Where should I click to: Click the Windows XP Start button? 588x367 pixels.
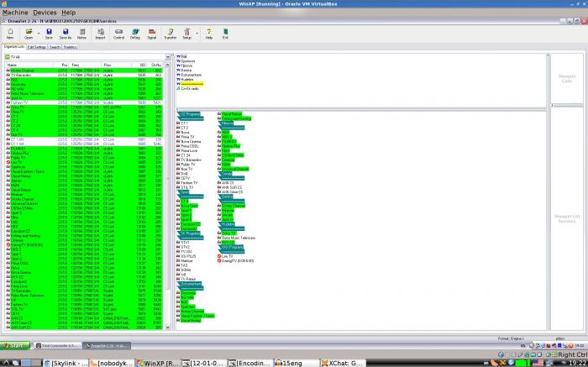click(15, 346)
